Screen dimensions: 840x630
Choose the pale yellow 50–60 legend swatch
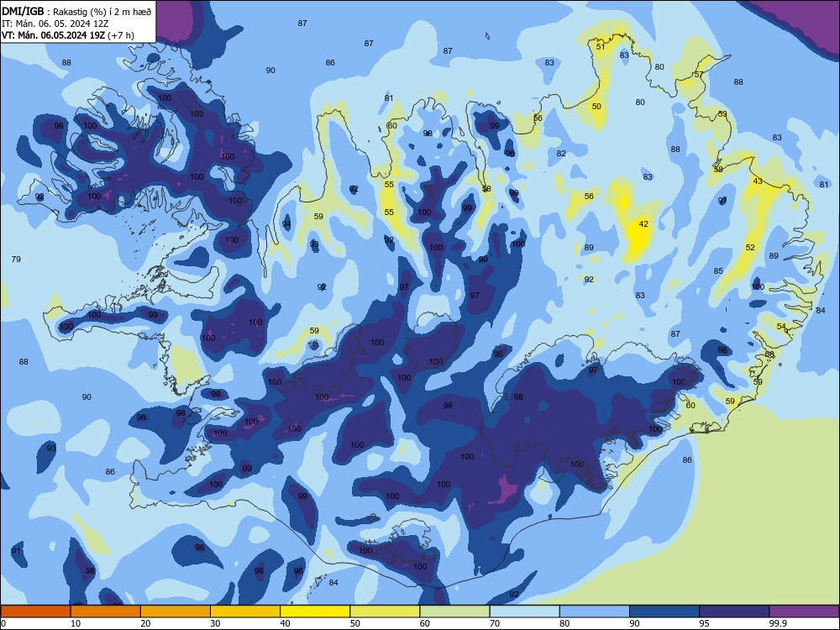tap(386, 612)
